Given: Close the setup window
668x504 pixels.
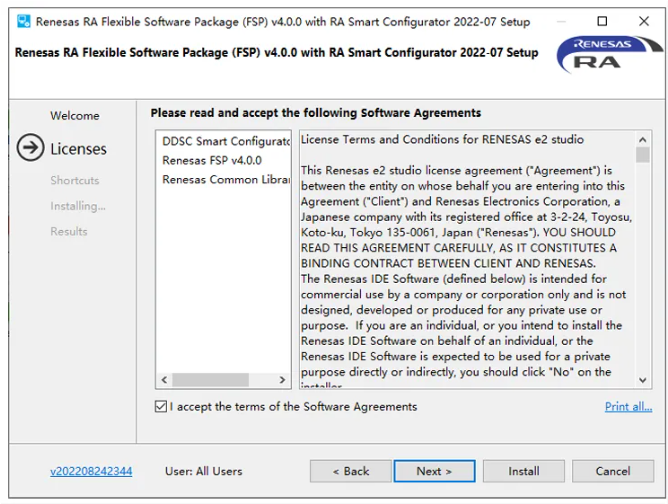Looking at the screenshot, I should (644, 21).
